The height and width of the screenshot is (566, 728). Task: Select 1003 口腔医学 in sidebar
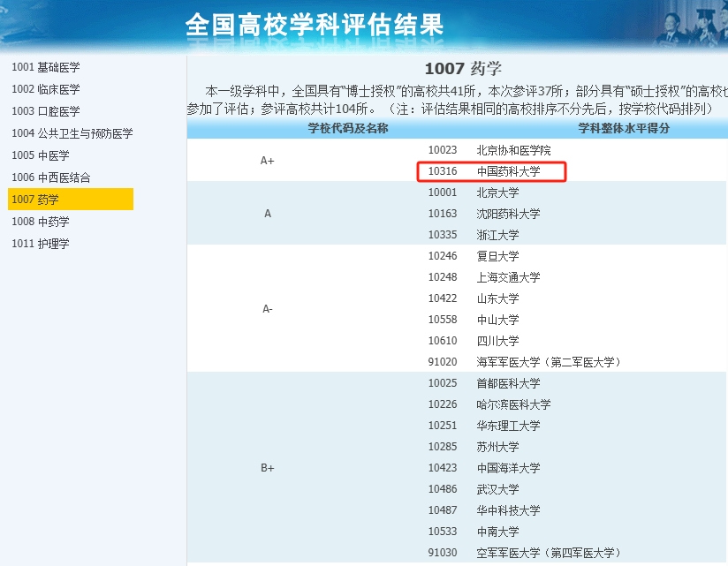46,111
